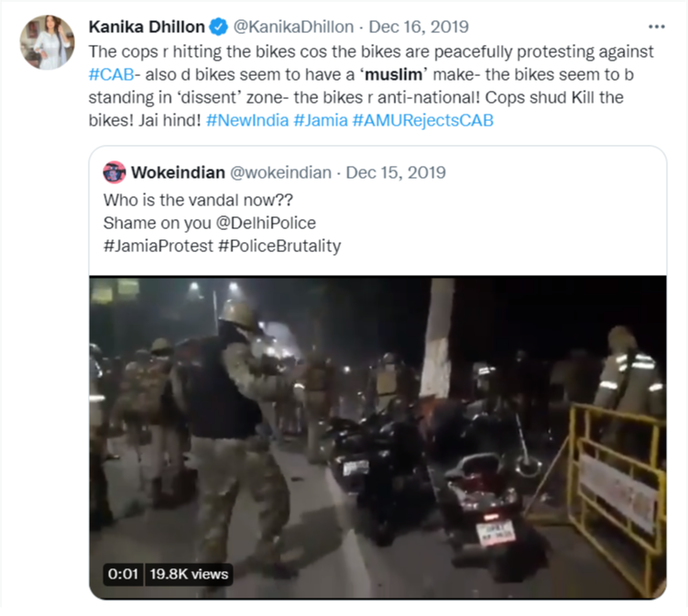Viewport: 688px width, 616px height.
Task: Click the @wokeindian handle
Action: (281, 172)
